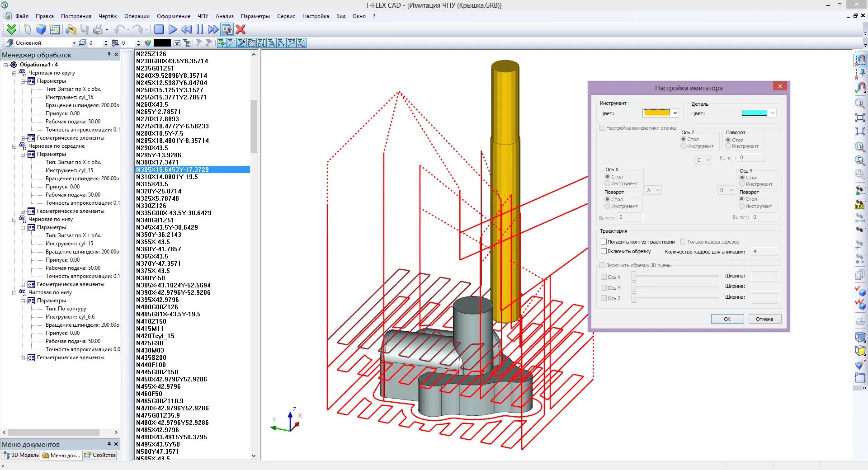Image resolution: width=868 pixels, height=470 pixels.
Task: Open the ЧПУ menu
Action: click(x=203, y=16)
